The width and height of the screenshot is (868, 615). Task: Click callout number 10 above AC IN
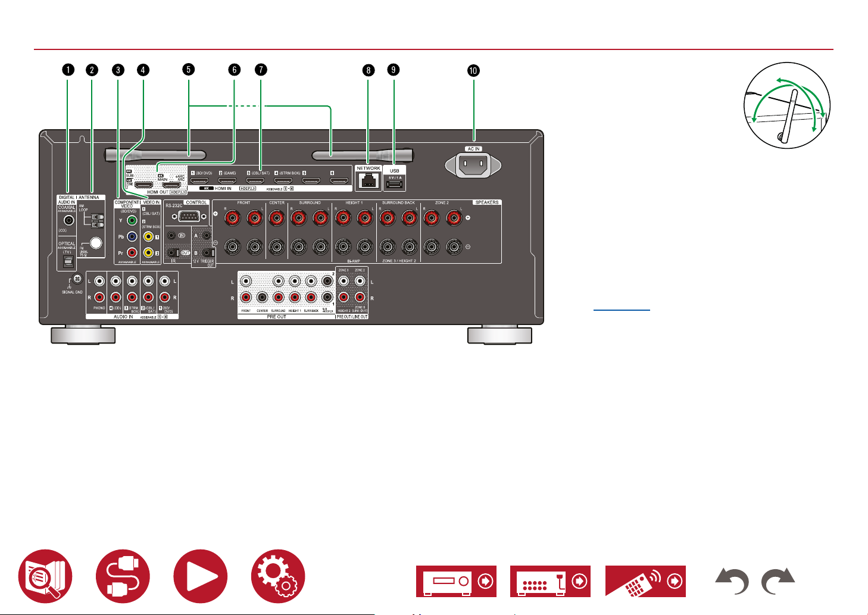pyautogui.click(x=473, y=70)
